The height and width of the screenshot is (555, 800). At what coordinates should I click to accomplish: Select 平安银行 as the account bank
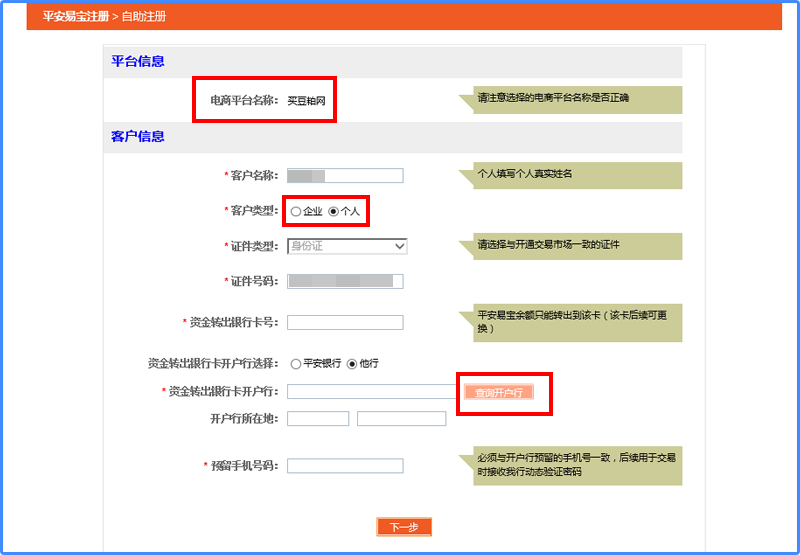pyautogui.click(x=296, y=363)
